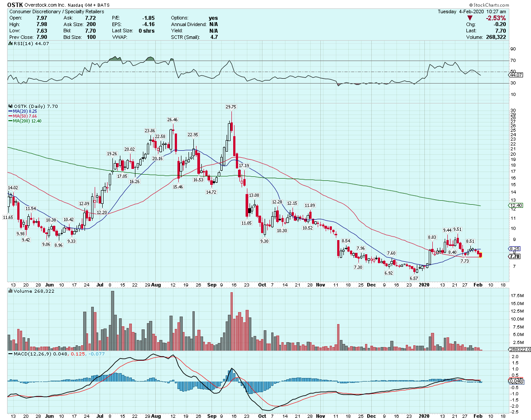This screenshot has width=531, height=420.
Task: Click the 15.46 low price label
Action: click(178, 187)
